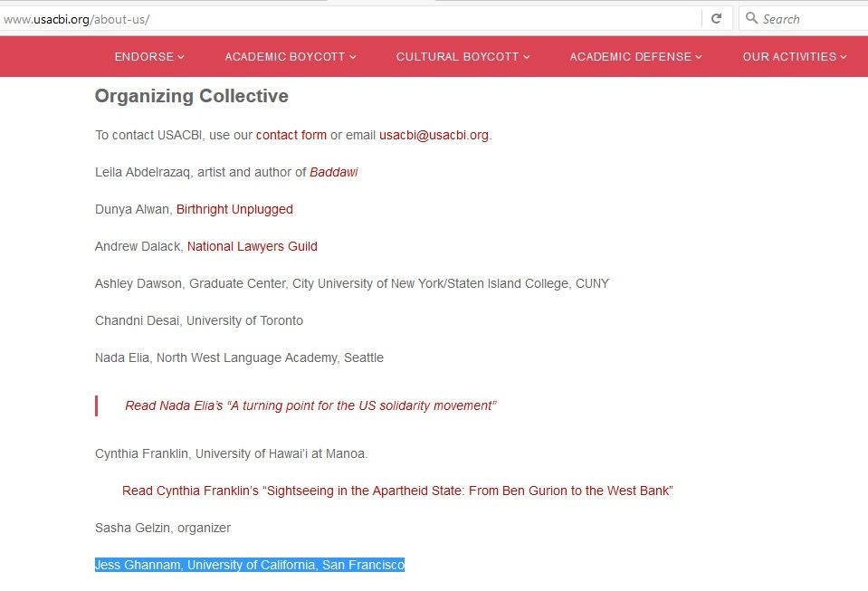Click the Sasha Gelzin, organizer text

[x=163, y=528]
